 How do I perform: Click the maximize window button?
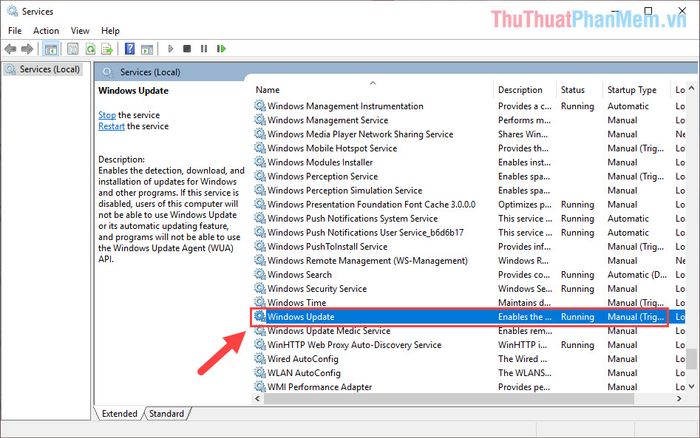click(648, 11)
